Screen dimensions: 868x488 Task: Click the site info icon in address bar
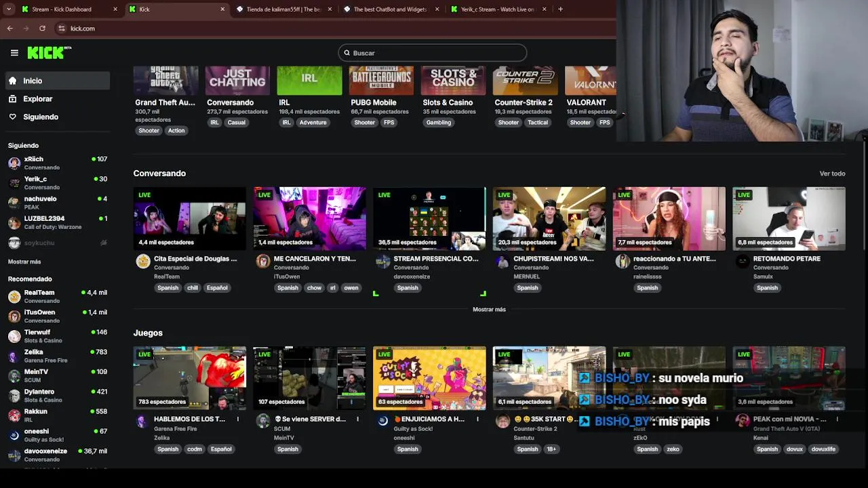coord(61,28)
